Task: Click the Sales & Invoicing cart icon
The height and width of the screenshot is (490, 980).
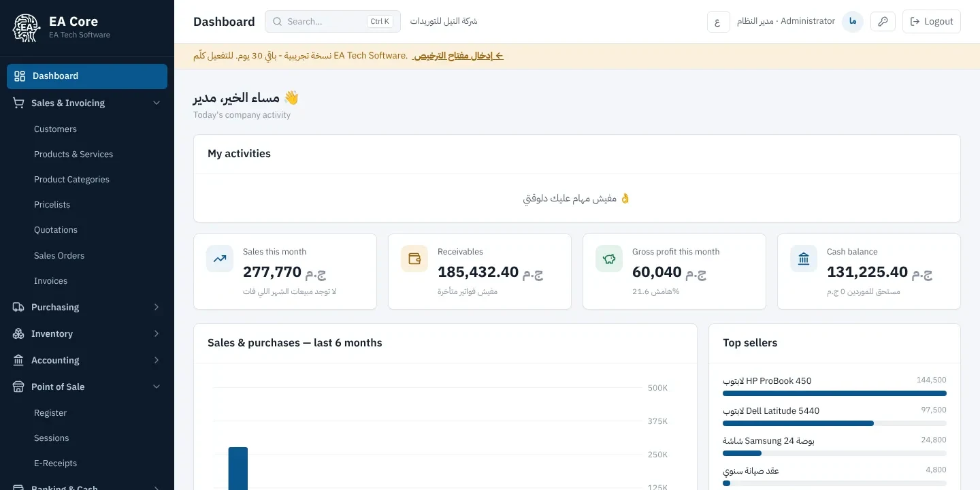Action: [18, 103]
